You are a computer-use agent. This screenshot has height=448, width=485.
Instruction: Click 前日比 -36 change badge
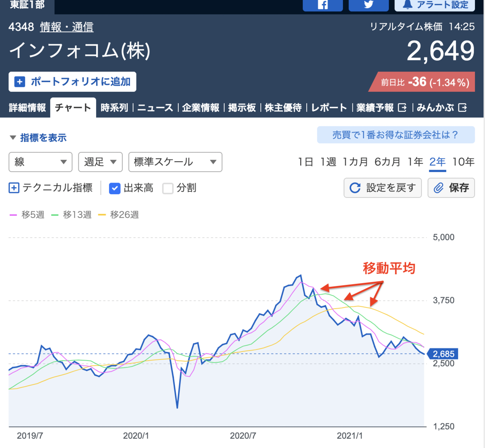point(422,82)
